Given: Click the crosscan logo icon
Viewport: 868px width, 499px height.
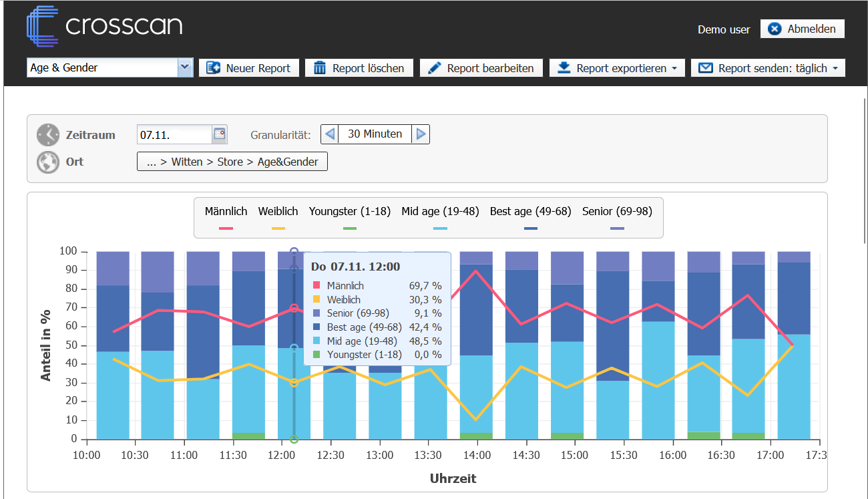Looking at the screenshot, I should pyautogui.click(x=43, y=26).
